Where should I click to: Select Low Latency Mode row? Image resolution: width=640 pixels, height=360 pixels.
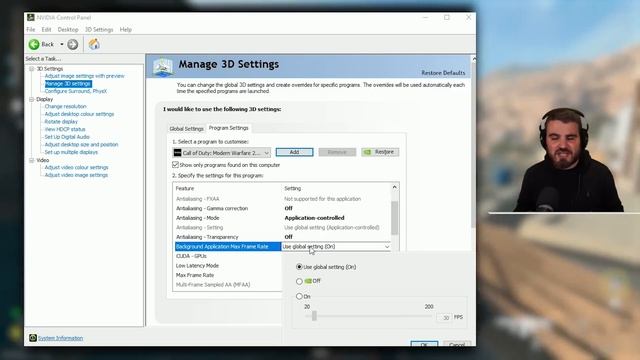228,265
